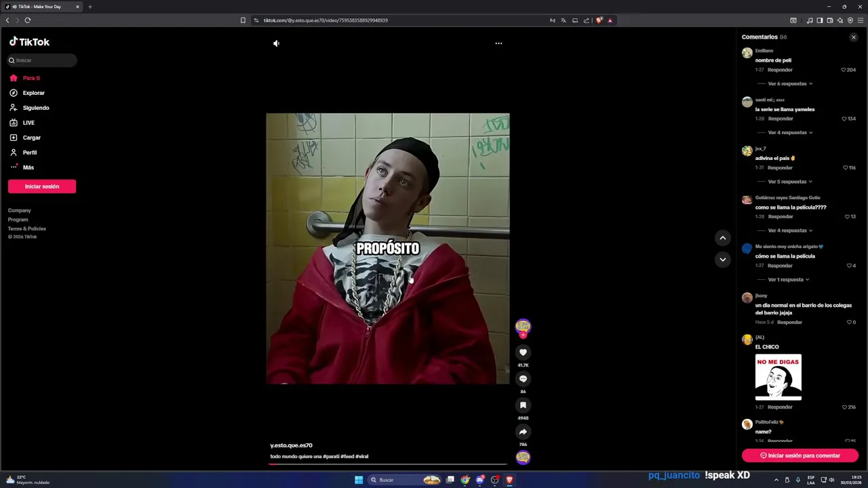Open the translate page icon in address bar
The height and width of the screenshot is (488, 868).
564,20
